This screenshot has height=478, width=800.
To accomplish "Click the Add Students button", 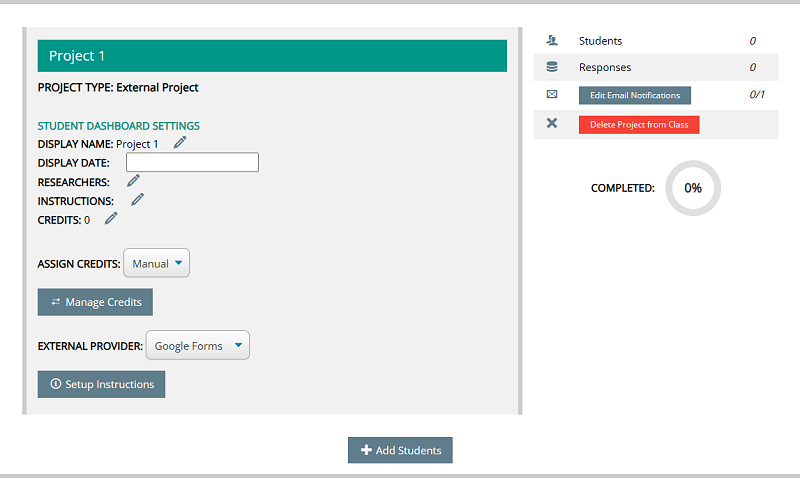I will click(x=400, y=450).
